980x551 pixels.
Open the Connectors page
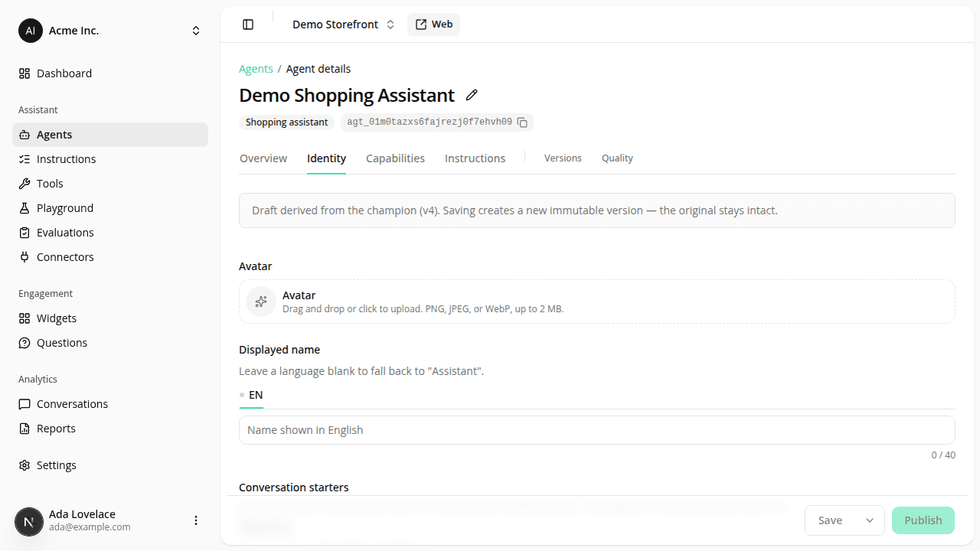[x=110, y=257]
